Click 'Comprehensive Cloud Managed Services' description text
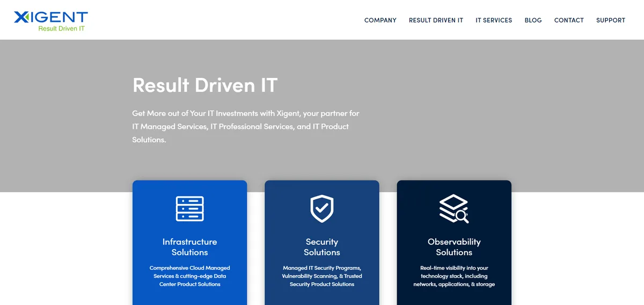Screen dimensions: 644x305 coord(190,276)
